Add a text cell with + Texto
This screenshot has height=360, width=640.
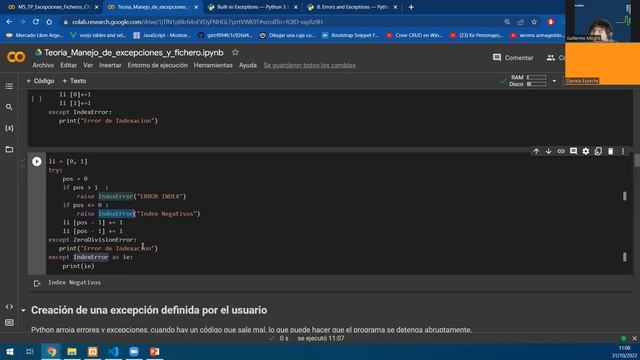(x=74, y=81)
